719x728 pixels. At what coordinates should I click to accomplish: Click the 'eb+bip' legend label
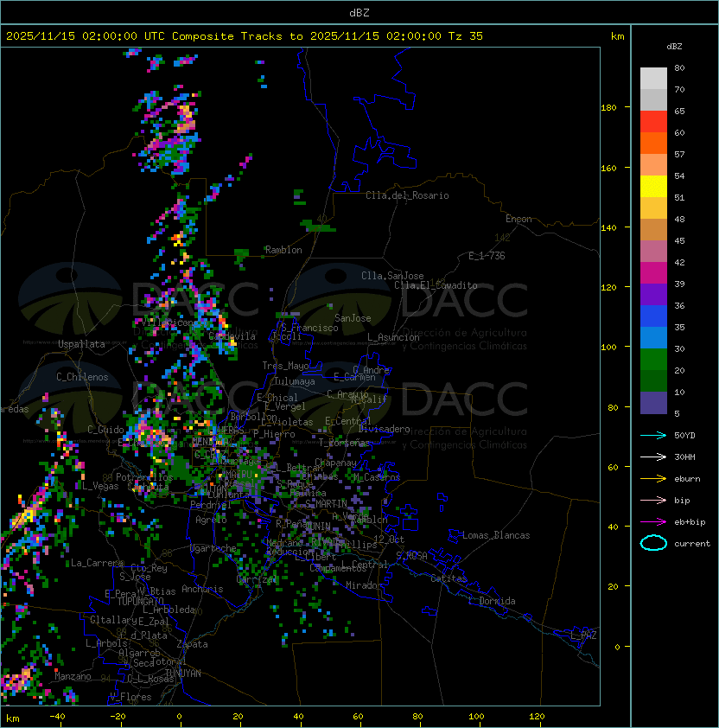click(690, 522)
